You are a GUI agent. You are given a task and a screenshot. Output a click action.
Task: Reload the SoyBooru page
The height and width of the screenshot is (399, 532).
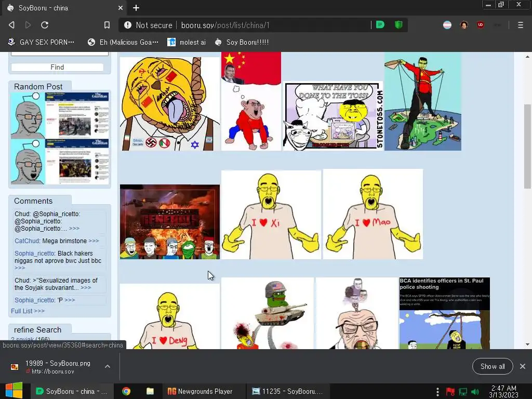(45, 25)
